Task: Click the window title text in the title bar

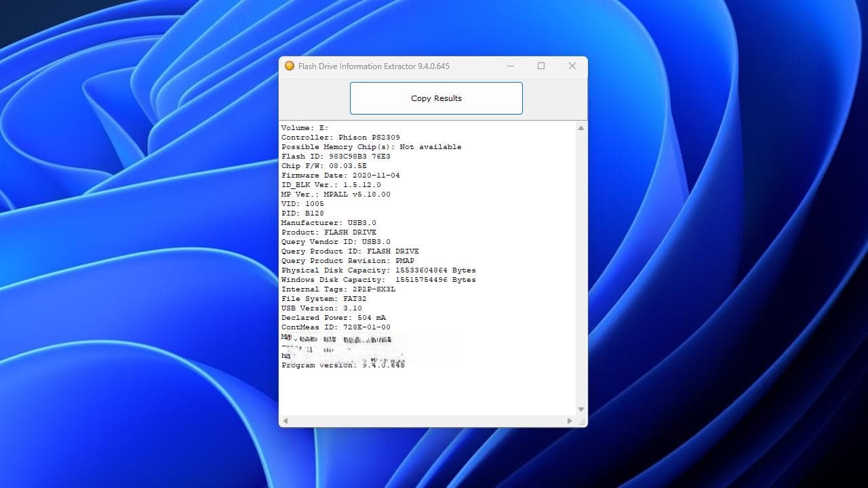Action: [374, 66]
